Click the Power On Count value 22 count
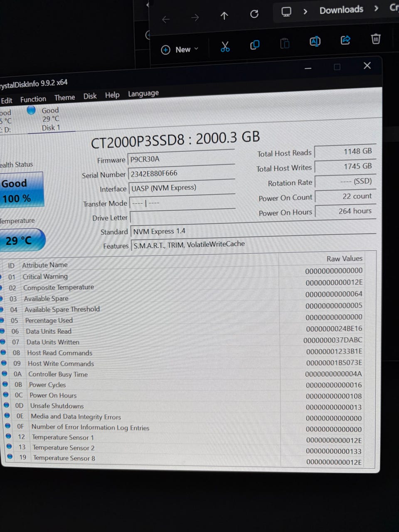The height and width of the screenshot is (532, 399). (x=345, y=196)
